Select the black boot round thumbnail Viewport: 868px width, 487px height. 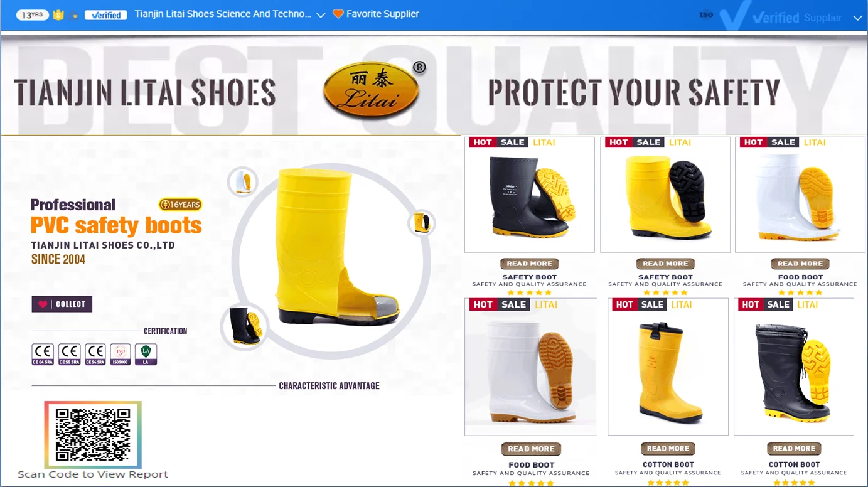coord(245,326)
